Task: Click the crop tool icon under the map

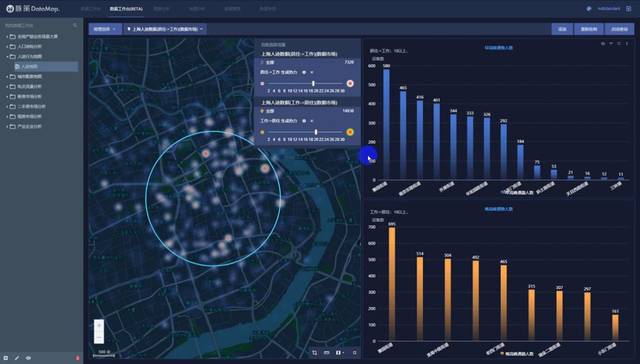Action: click(x=315, y=353)
